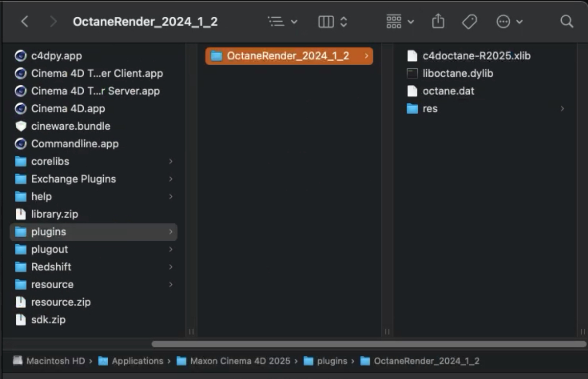The height and width of the screenshot is (379, 588).
Task: Select the file name octane.dat
Action: [x=448, y=91]
